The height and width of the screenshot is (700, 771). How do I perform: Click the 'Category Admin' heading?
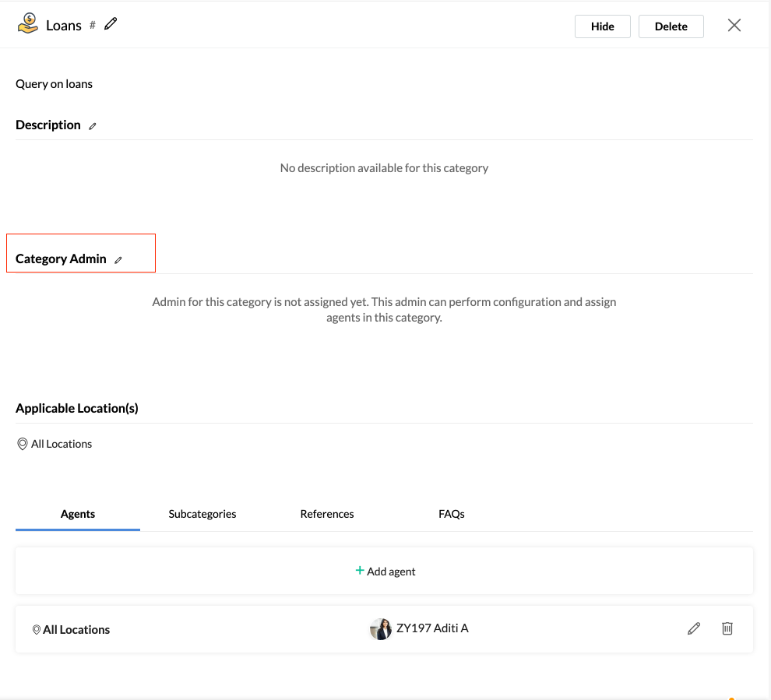point(61,259)
